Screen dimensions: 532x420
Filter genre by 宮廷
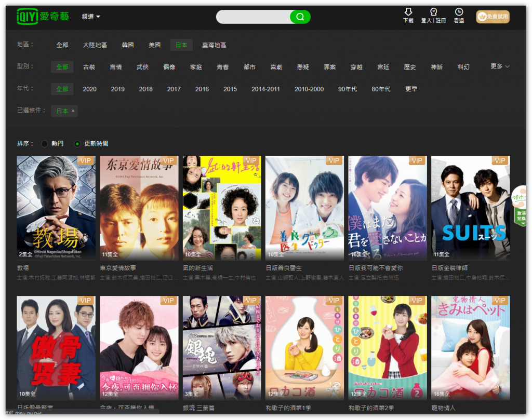point(383,67)
